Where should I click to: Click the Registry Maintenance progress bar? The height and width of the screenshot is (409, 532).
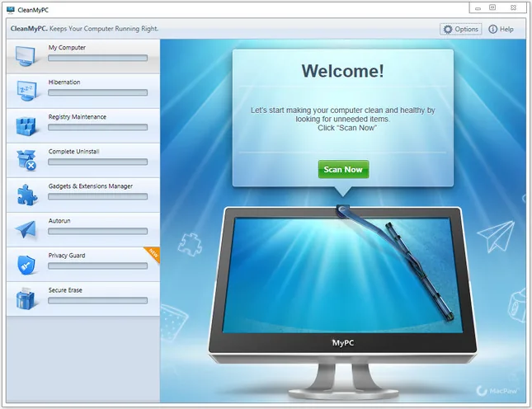pyautogui.click(x=97, y=127)
